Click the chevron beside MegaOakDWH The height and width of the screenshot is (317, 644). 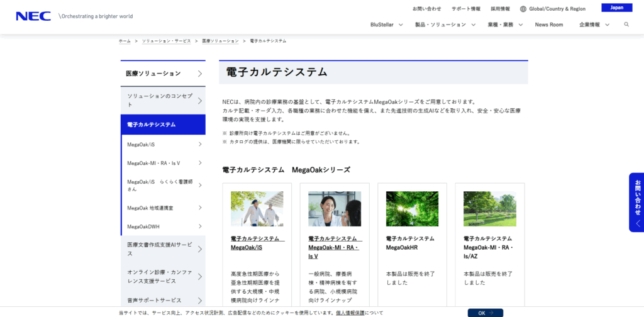[x=200, y=226]
